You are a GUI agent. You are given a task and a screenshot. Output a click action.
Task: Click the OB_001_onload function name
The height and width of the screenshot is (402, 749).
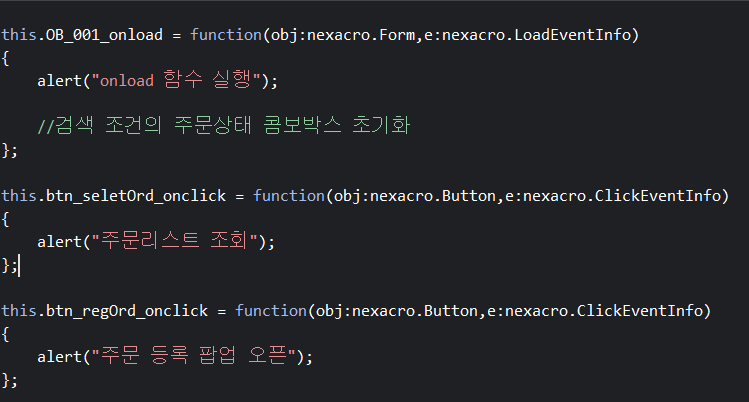point(104,35)
